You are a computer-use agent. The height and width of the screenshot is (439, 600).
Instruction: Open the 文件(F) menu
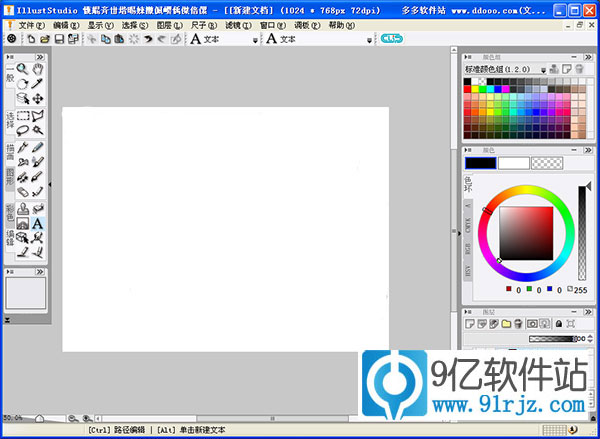point(32,26)
